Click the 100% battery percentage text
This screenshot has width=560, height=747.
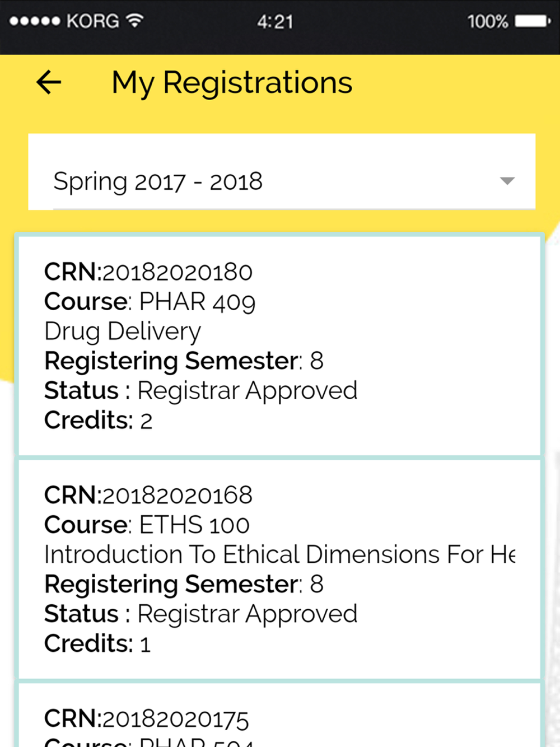[x=487, y=22]
